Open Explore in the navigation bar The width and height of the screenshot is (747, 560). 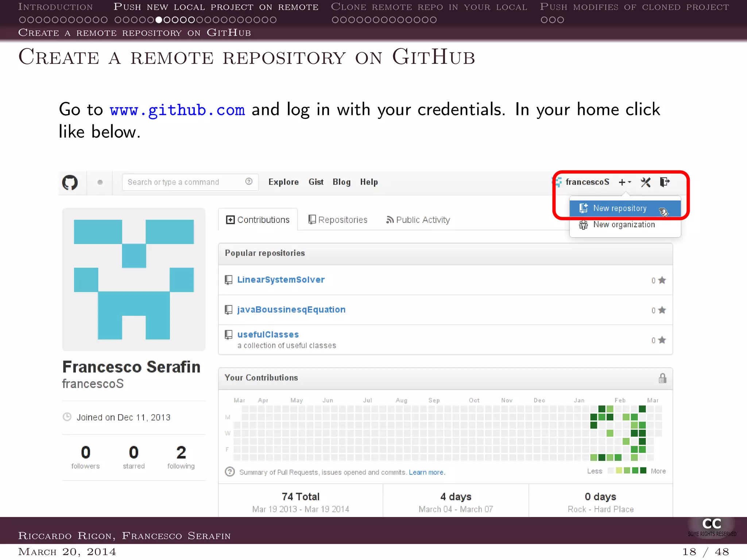coord(283,182)
